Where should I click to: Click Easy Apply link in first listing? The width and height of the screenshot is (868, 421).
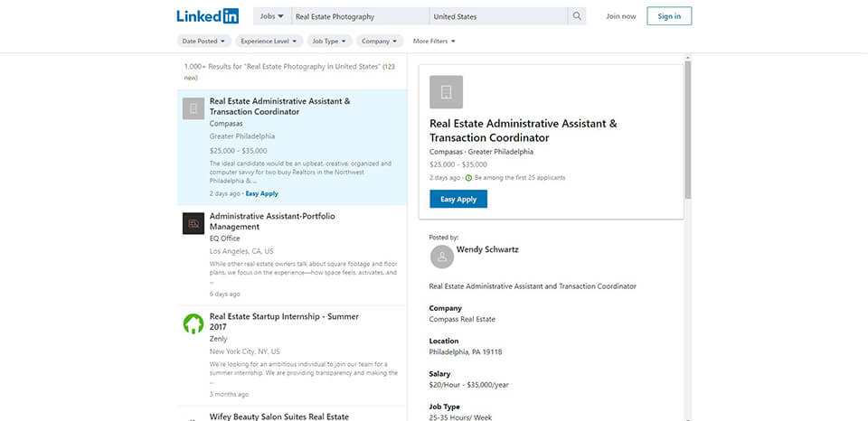262,193
